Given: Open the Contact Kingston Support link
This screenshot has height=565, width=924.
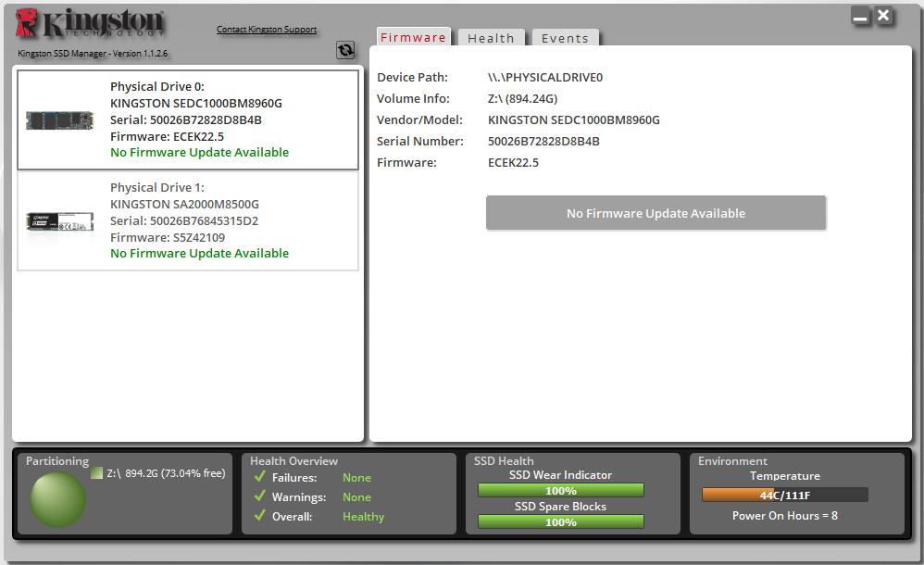Looking at the screenshot, I should click(267, 29).
